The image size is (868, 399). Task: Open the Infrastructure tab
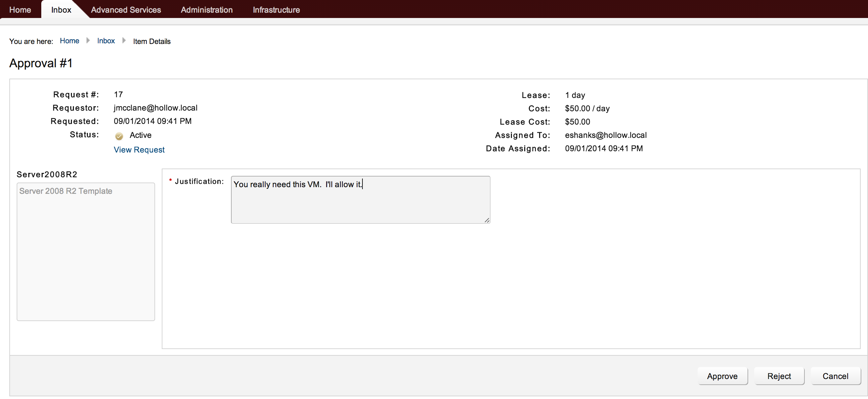tap(276, 10)
